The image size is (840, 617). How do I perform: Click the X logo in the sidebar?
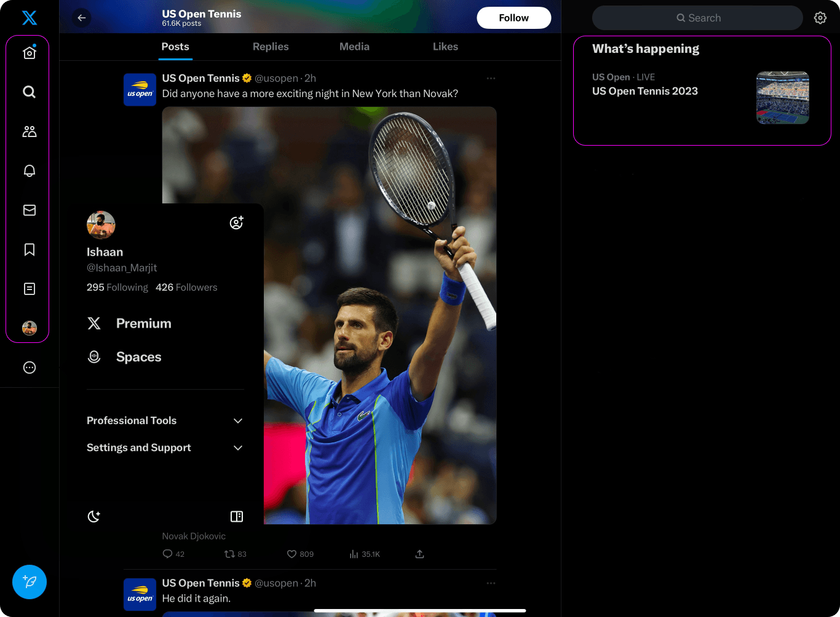pyautogui.click(x=30, y=18)
